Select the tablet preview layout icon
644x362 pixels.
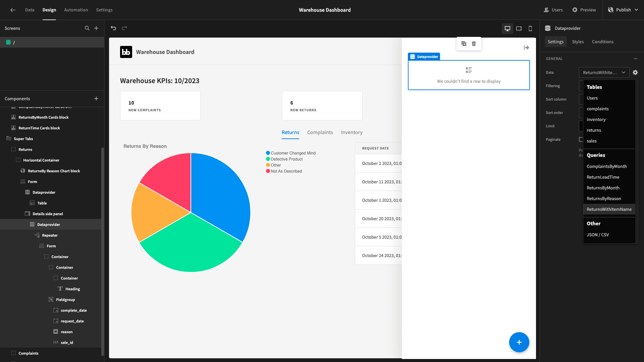click(x=519, y=28)
